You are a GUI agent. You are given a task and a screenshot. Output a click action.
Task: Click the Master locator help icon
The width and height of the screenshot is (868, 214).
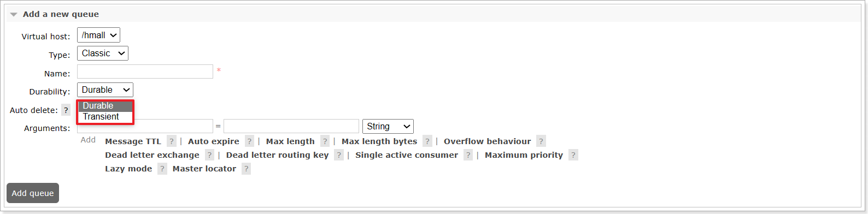point(247,169)
